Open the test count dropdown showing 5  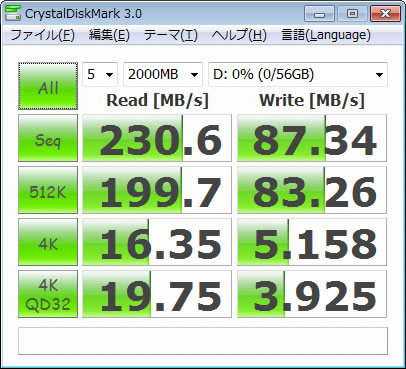(x=100, y=74)
